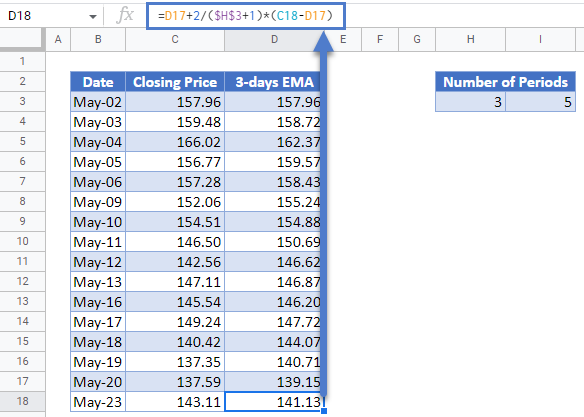The height and width of the screenshot is (417, 584).
Task: Click the 3-days EMA header cell
Action: tap(274, 82)
